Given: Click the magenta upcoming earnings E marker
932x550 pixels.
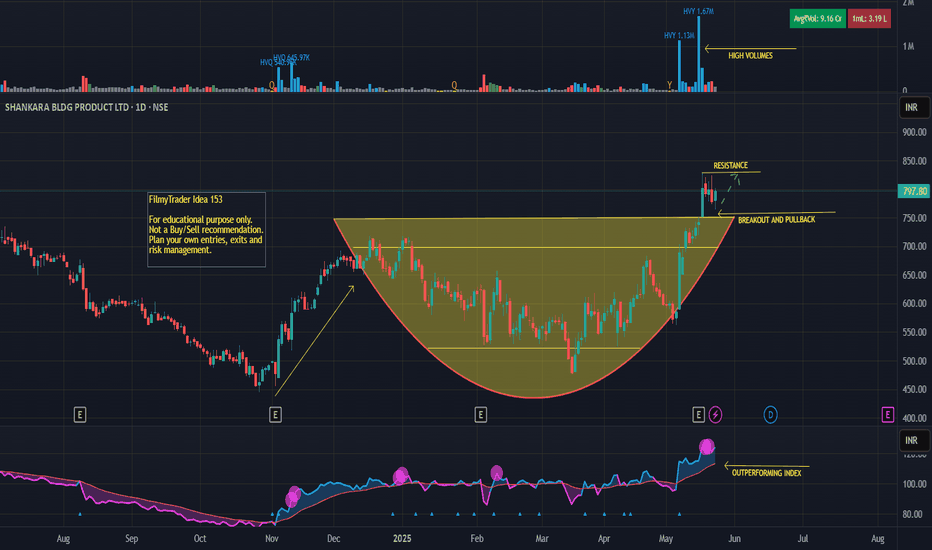Looking at the screenshot, I should (x=887, y=414).
